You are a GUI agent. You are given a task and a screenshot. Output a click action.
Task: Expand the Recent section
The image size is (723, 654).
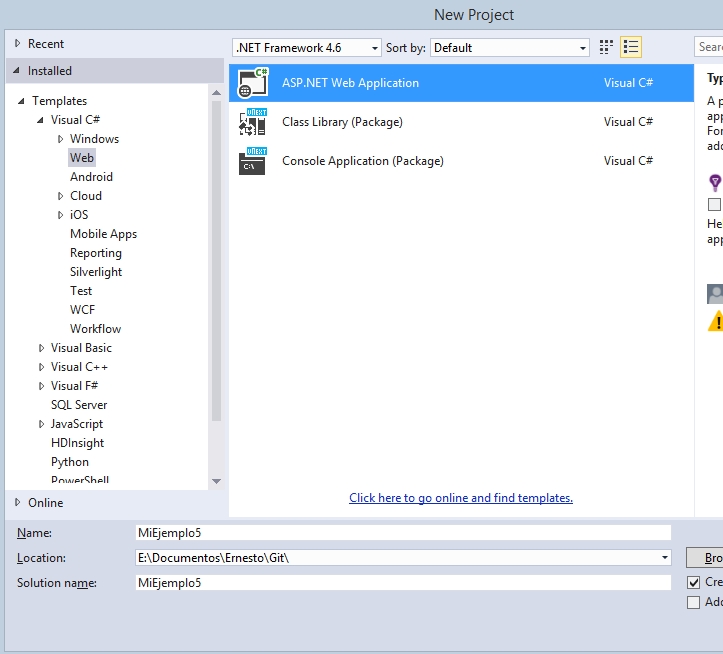coord(18,43)
